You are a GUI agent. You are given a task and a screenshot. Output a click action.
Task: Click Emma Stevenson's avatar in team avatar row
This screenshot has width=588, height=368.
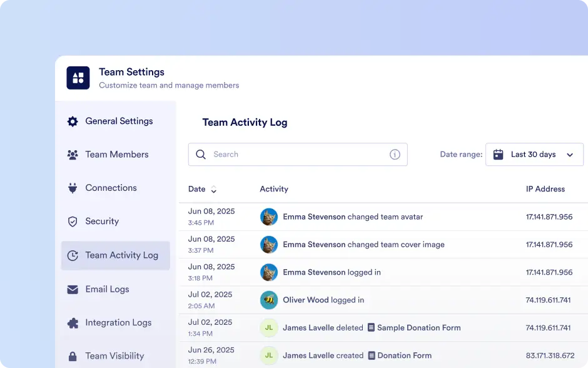pyautogui.click(x=269, y=217)
